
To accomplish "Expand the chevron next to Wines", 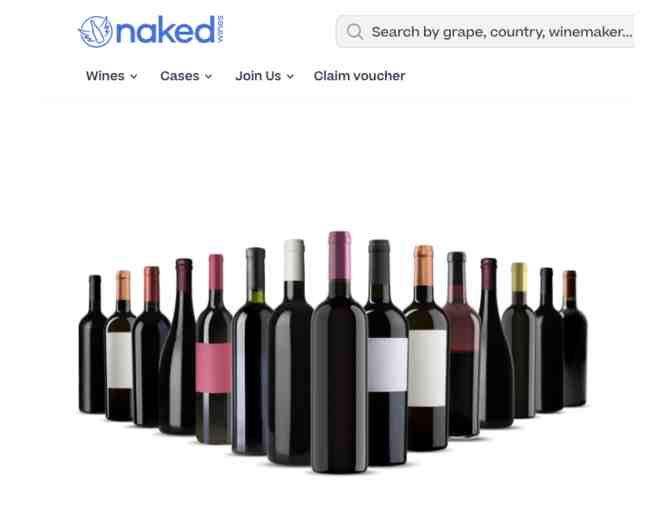I will coord(134,76).
